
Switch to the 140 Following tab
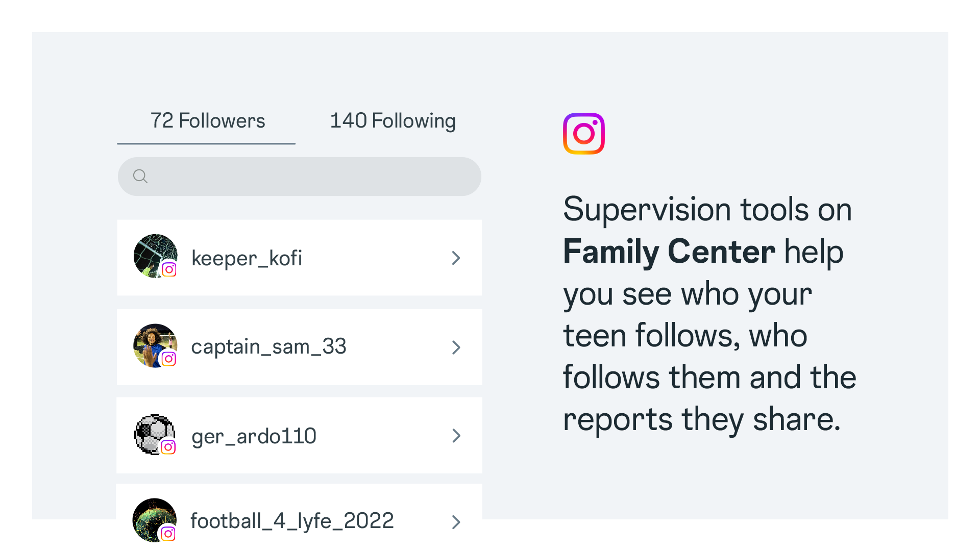coord(393,121)
